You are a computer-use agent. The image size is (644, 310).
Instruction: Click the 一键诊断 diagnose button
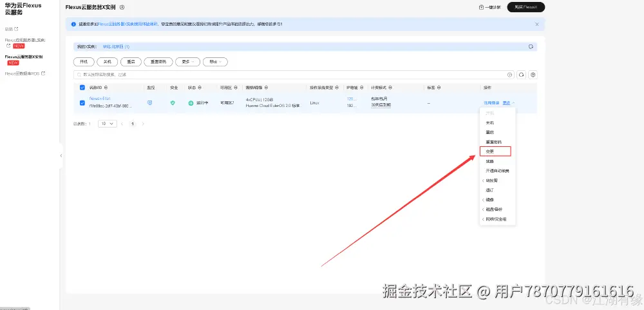coord(490,7)
